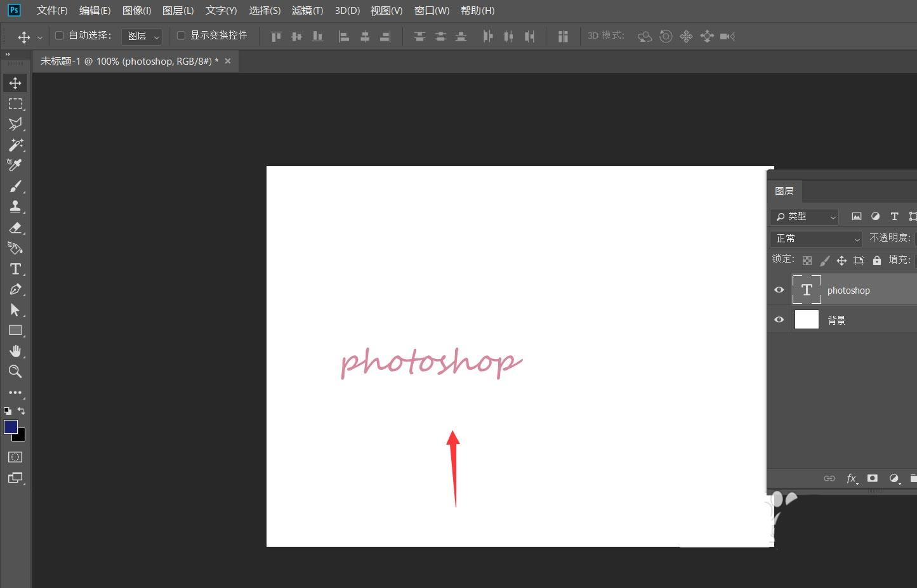
Task: Align top edges in options bar
Action: click(x=276, y=37)
